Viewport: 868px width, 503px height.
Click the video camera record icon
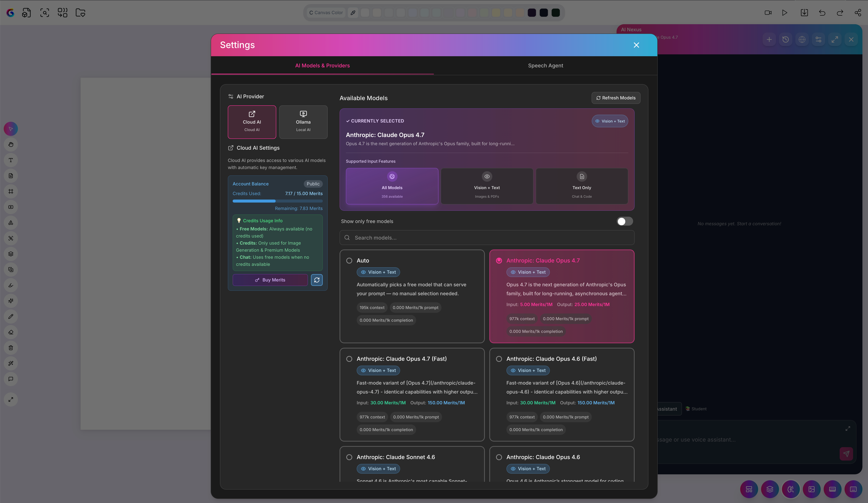click(x=768, y=13)
